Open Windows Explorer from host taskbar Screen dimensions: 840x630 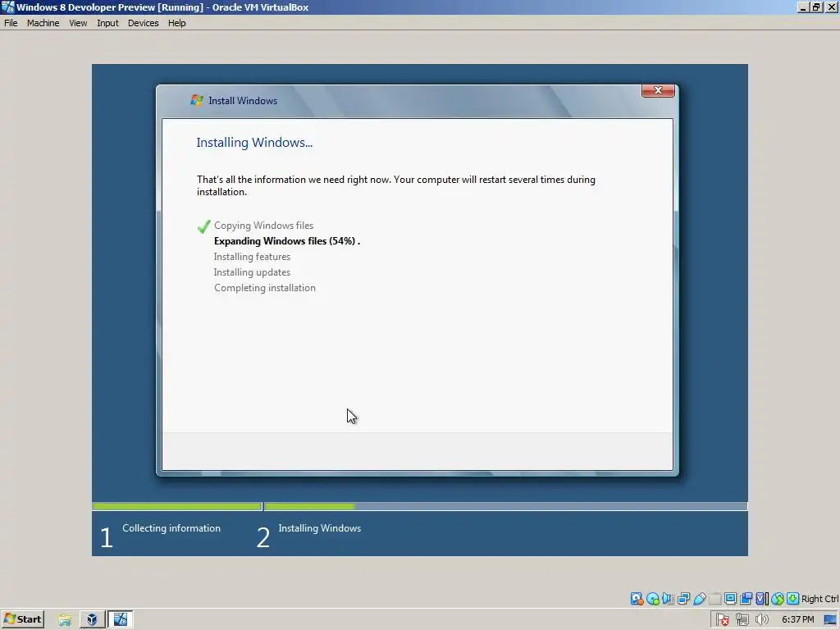pos(65,620)
